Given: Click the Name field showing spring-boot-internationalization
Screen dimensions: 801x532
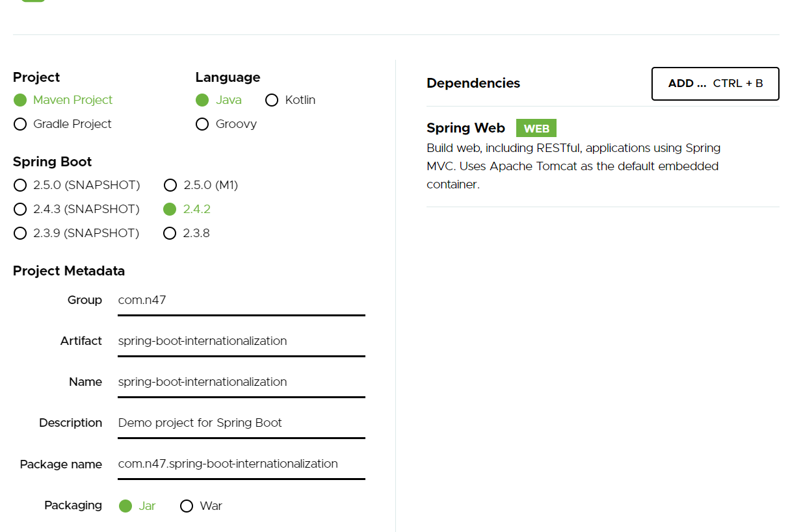Looking at the screenshot, I should pos(241,382).
